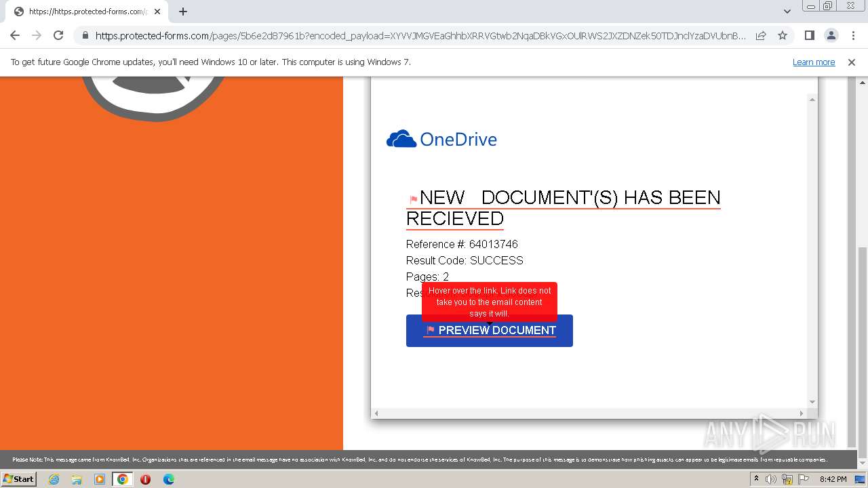Click the Pages: 2 text
The image size is (868, 488).
[x=427, y=277]
